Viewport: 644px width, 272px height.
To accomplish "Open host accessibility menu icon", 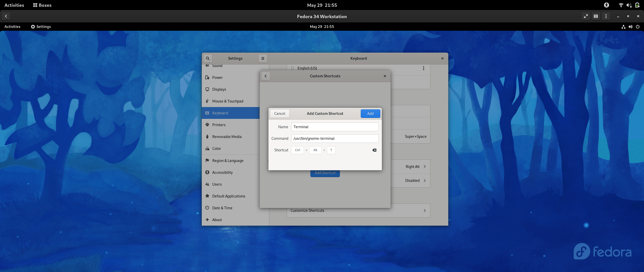I will (x=607, y=5).
